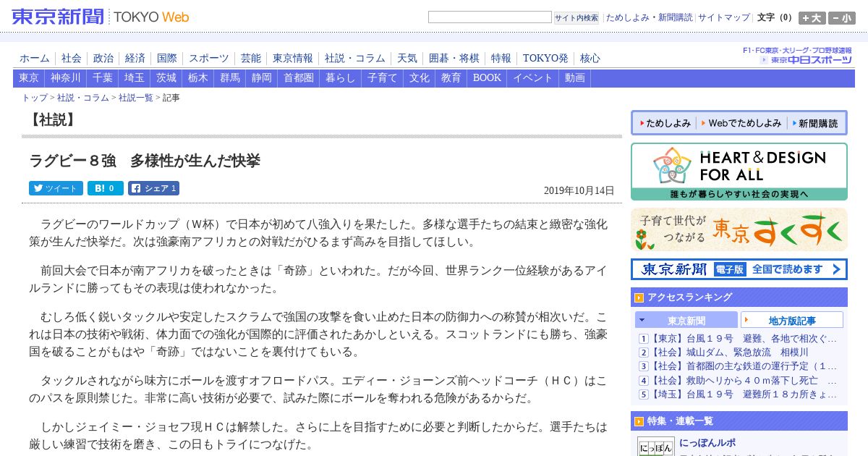Click ためしよみ in sidebar box
The width and height of the screenshot is (868, 456).
664,123
